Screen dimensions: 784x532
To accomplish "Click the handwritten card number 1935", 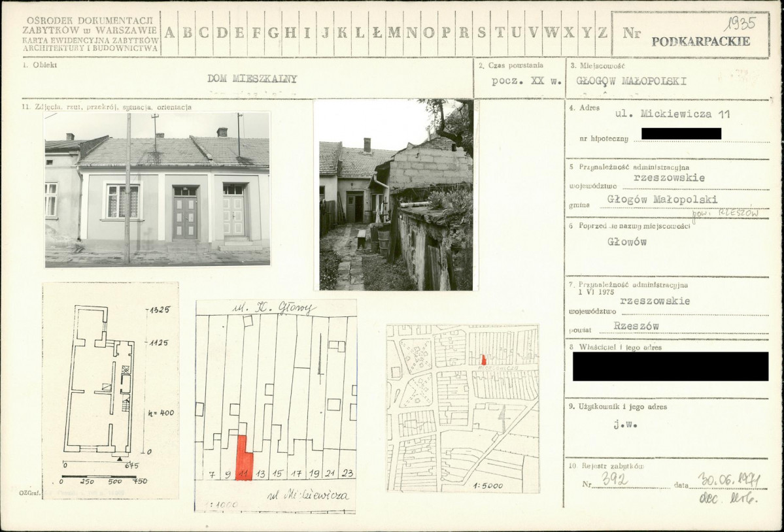I will (x=740, y=24).
